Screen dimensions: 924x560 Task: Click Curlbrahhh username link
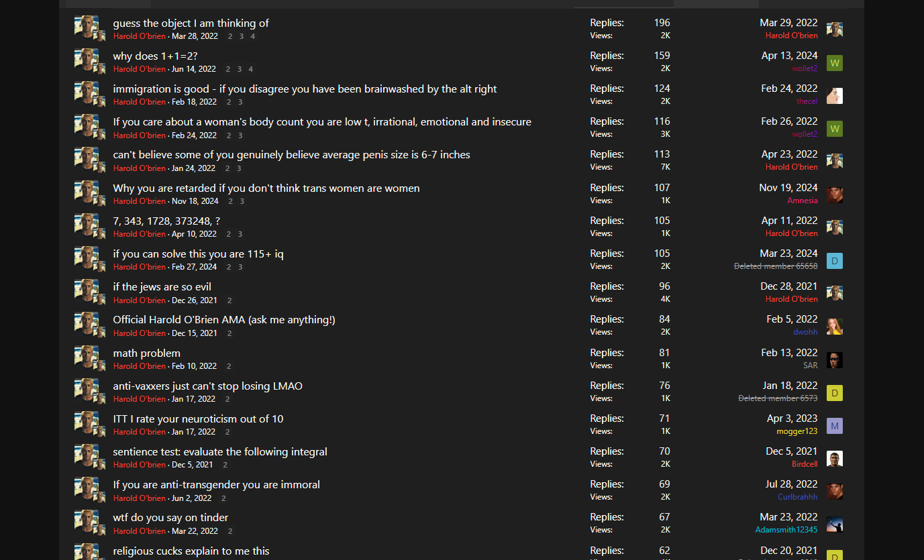(797, 497)
